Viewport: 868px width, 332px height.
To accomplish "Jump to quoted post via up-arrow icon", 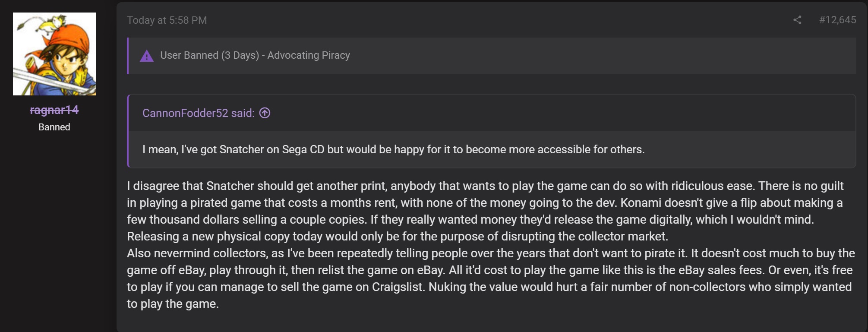I will (x=265, y=113).
